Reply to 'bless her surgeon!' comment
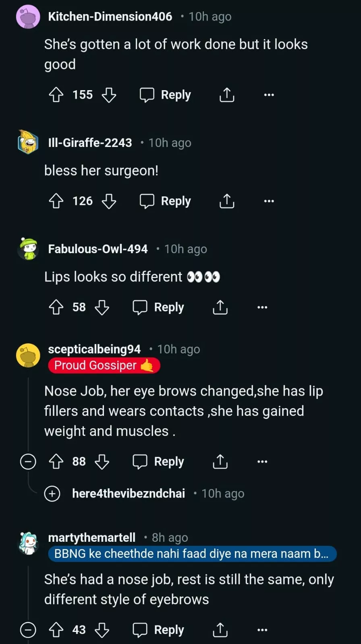 [165, 201]
